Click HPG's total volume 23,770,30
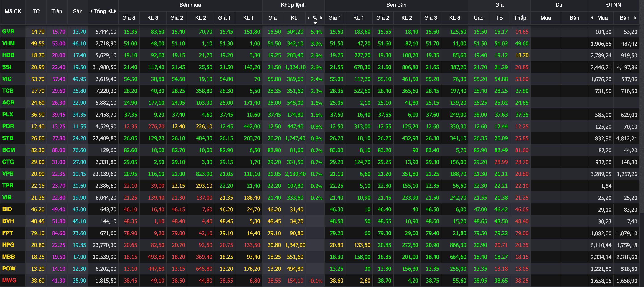This screenshot has width=644, height=287. [104, 245]
